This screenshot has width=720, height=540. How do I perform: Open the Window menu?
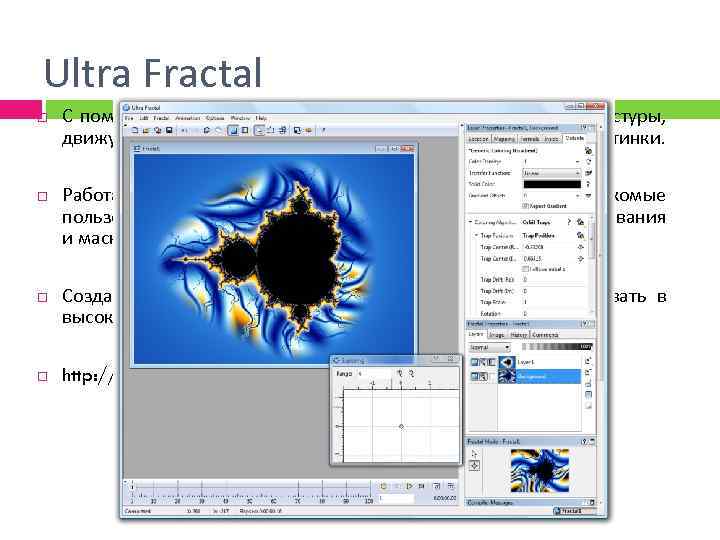[240, 118]
